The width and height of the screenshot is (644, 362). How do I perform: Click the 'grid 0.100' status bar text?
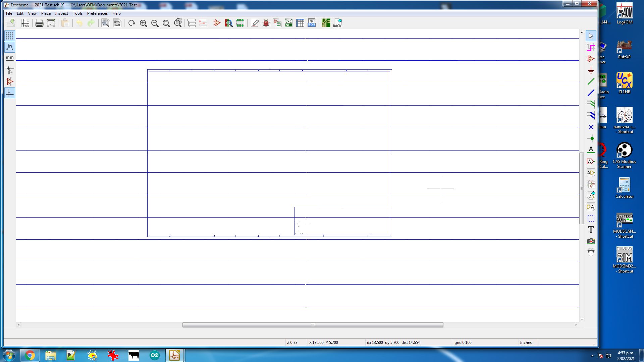(463, 343)
